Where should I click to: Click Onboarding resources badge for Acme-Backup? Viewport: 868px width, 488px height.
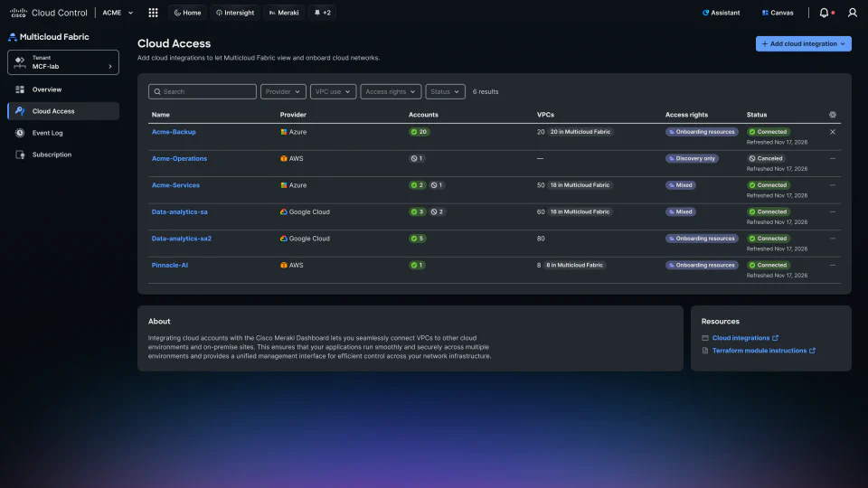(x=702, y=132)
